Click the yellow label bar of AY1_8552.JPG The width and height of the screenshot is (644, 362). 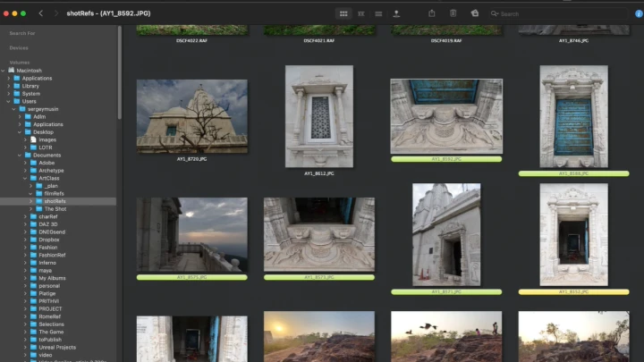pyautogui.click(x=573, y=291)
